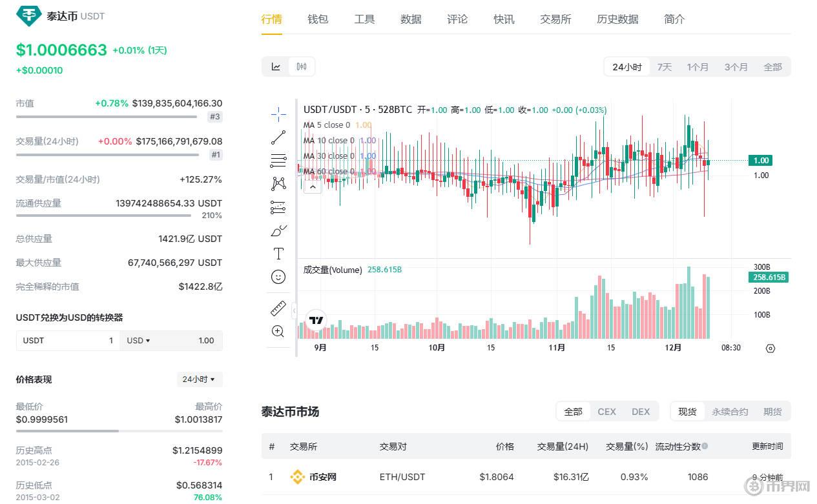The image size is (817, 504).
Task: Open the 工具 tab
Action: 364,19
